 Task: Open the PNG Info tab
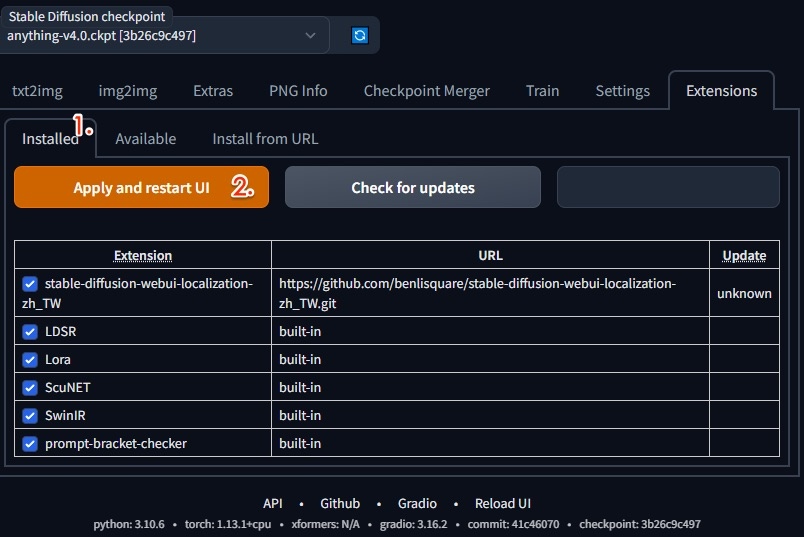[298, 91]
